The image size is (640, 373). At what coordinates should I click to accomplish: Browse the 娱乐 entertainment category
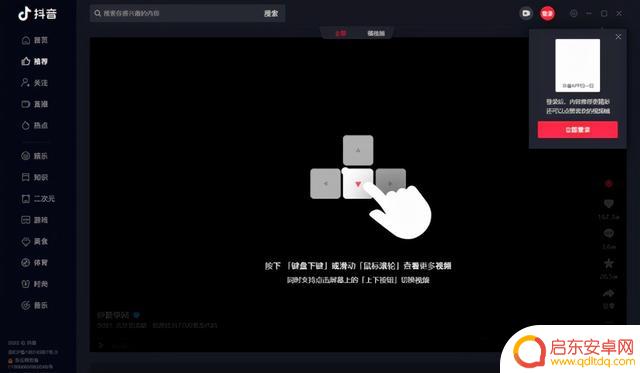coord(35,156)
